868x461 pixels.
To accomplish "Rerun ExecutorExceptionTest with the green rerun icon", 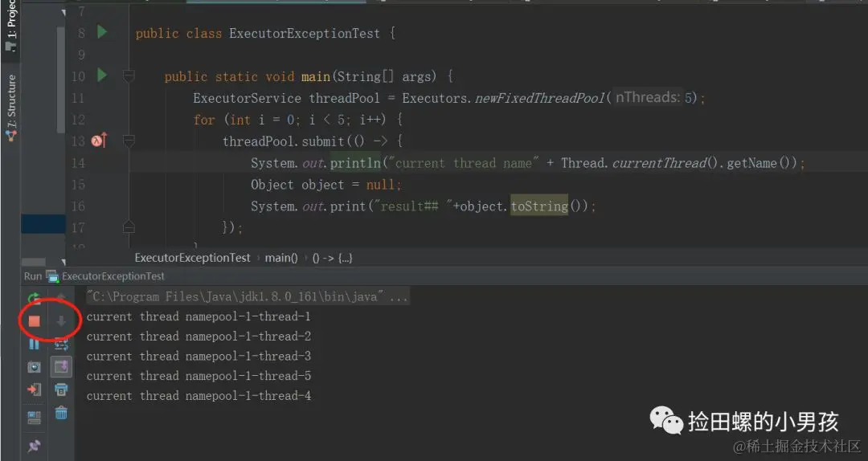I will pos(34,300).
